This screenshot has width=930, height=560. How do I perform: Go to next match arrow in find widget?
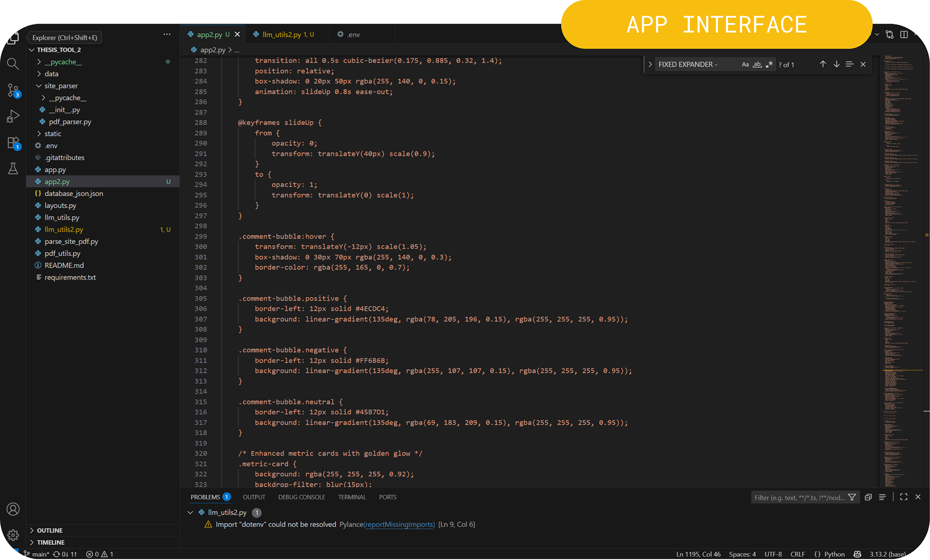tap(837, 64)
